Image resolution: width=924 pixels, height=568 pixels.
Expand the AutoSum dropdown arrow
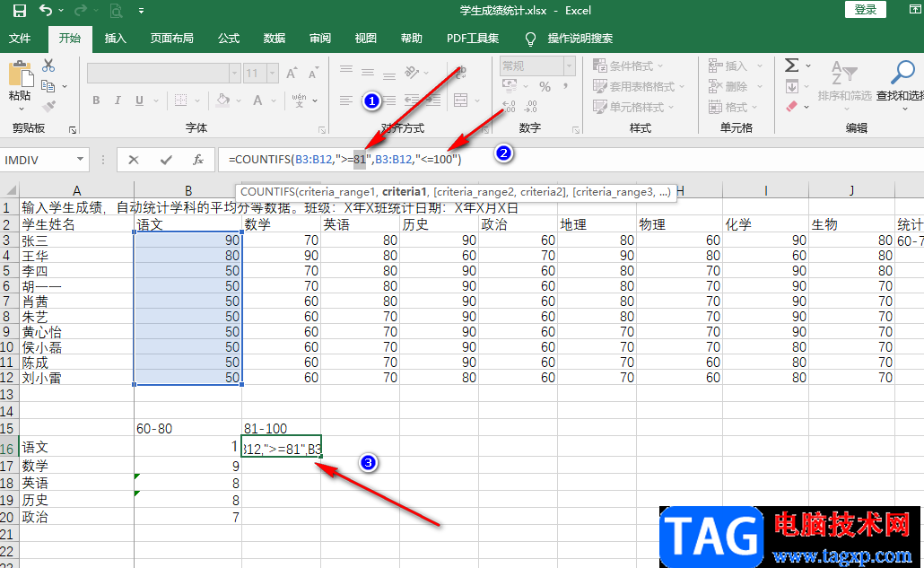click(808, 66)
